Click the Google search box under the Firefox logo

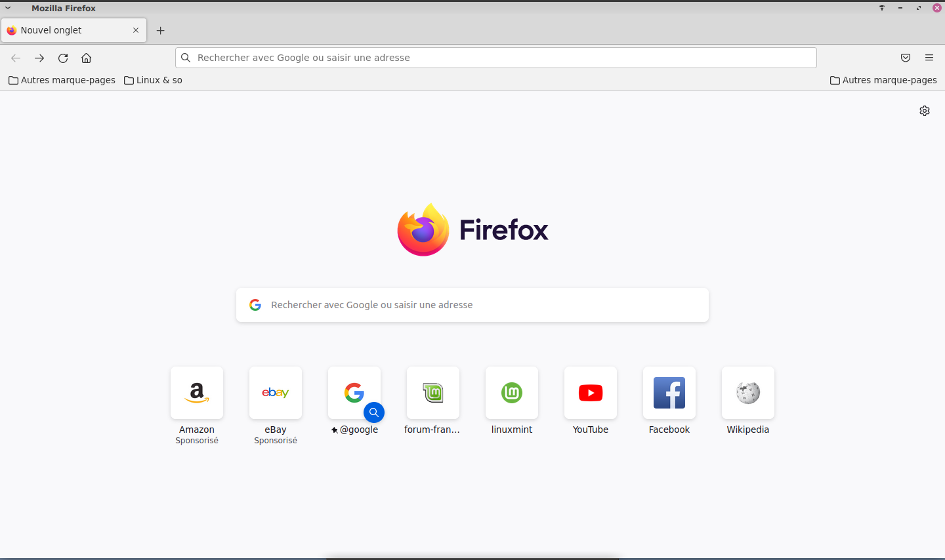click(x=472, y=305)
